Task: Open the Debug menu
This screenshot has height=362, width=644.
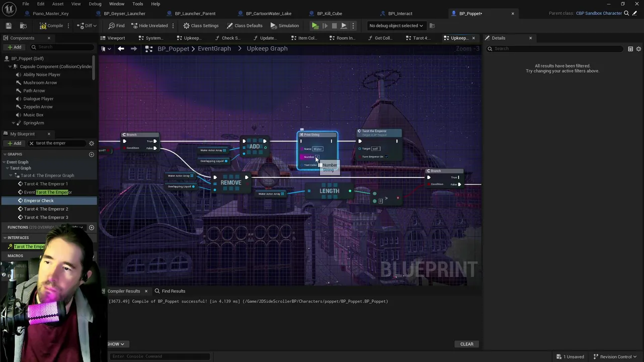Action: pos(95,4)
